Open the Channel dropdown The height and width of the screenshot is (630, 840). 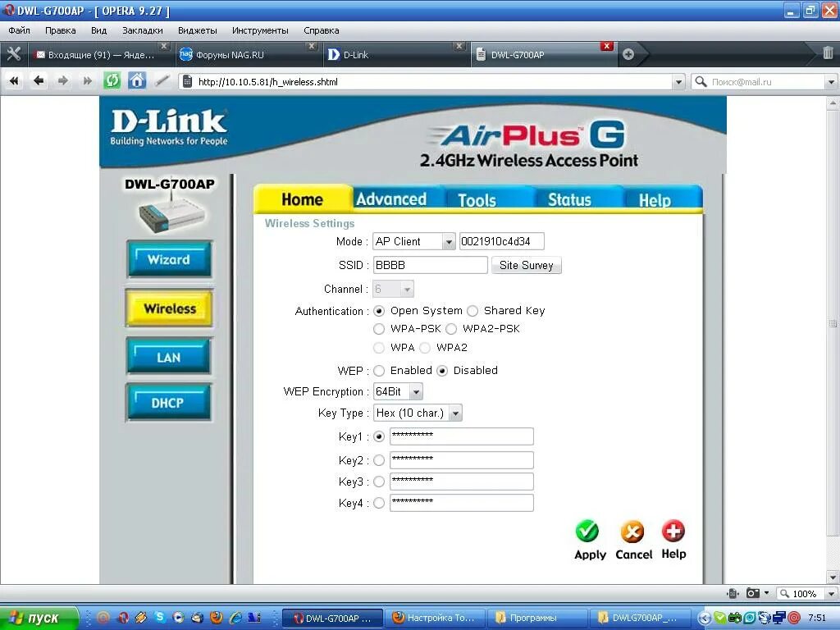393,290
